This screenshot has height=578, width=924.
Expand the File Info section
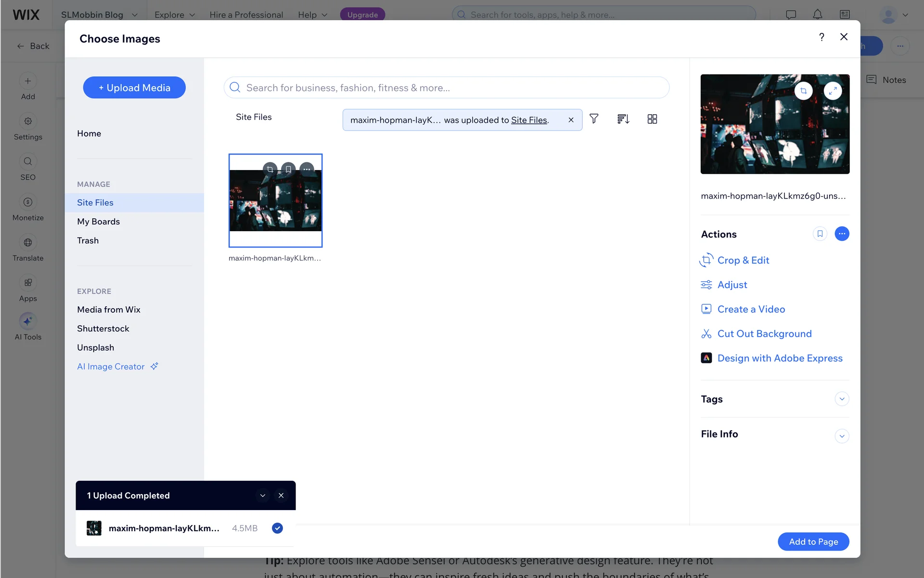point(842,436)
